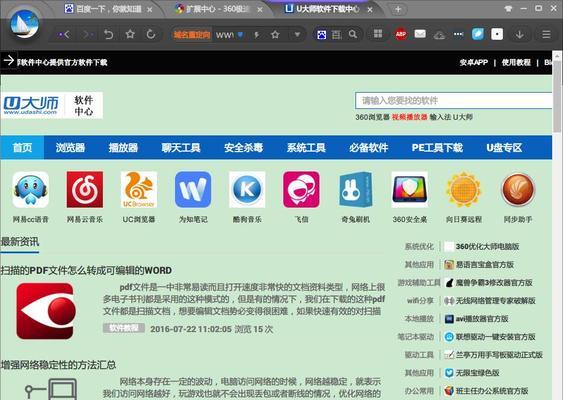Image resolution: width=563 pixels, height=400 pixels.
Task: Focus the software search input field
Action: (453, 101)
